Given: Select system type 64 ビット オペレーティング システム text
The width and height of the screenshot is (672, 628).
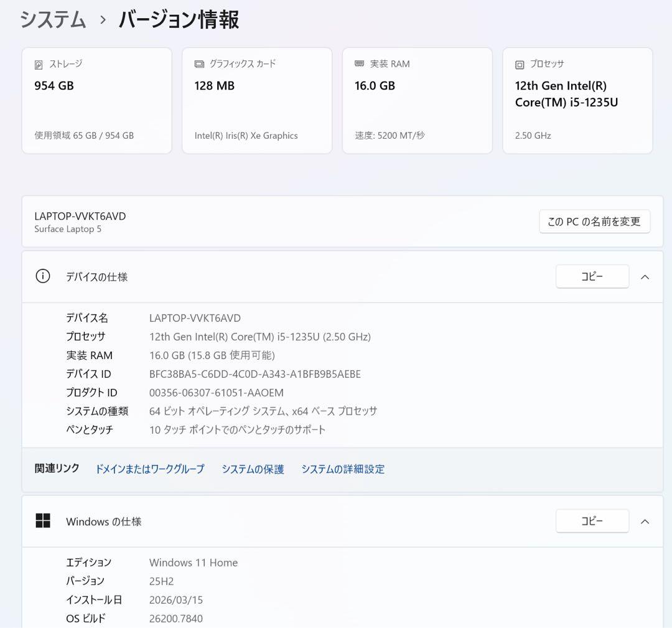Looking at the screenshot, I should click(263, 411).
